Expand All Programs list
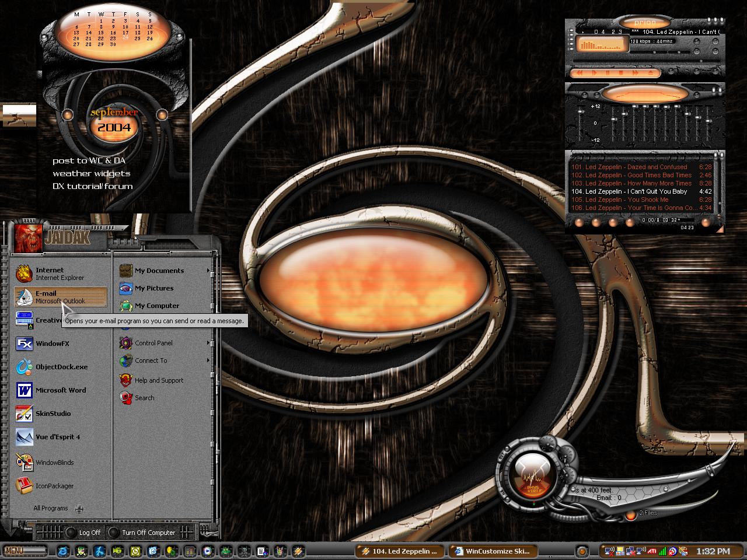 click(58, 509)
